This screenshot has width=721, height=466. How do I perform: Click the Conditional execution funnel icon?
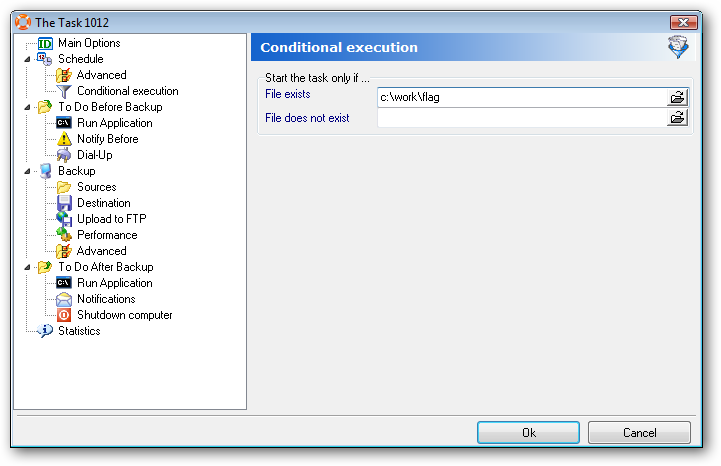[64, 91]
